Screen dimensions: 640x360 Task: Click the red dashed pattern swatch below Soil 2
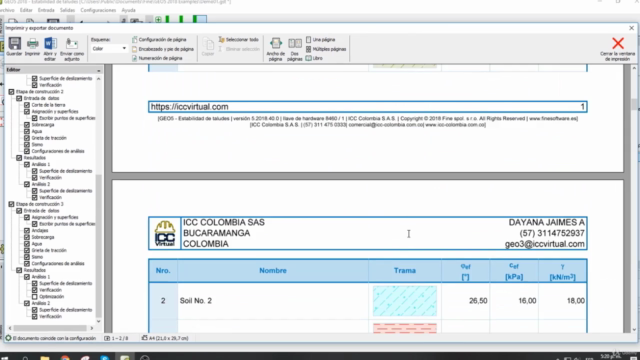(404, 328)
